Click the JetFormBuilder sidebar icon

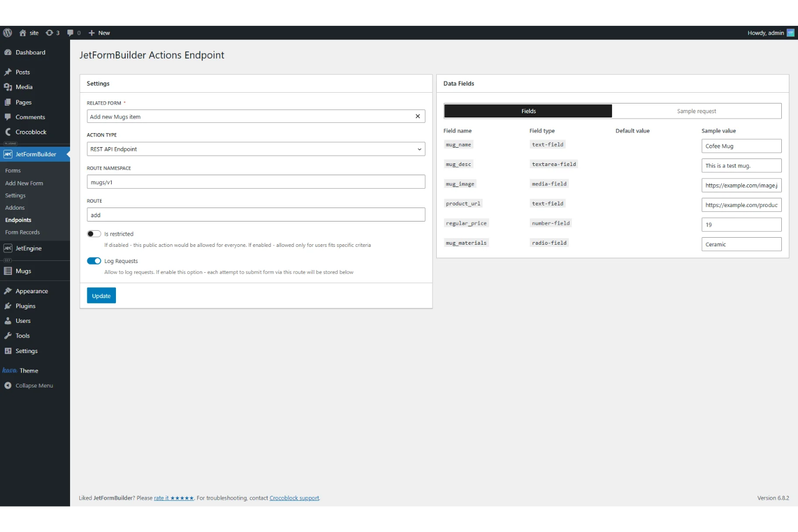pos(8,154)
